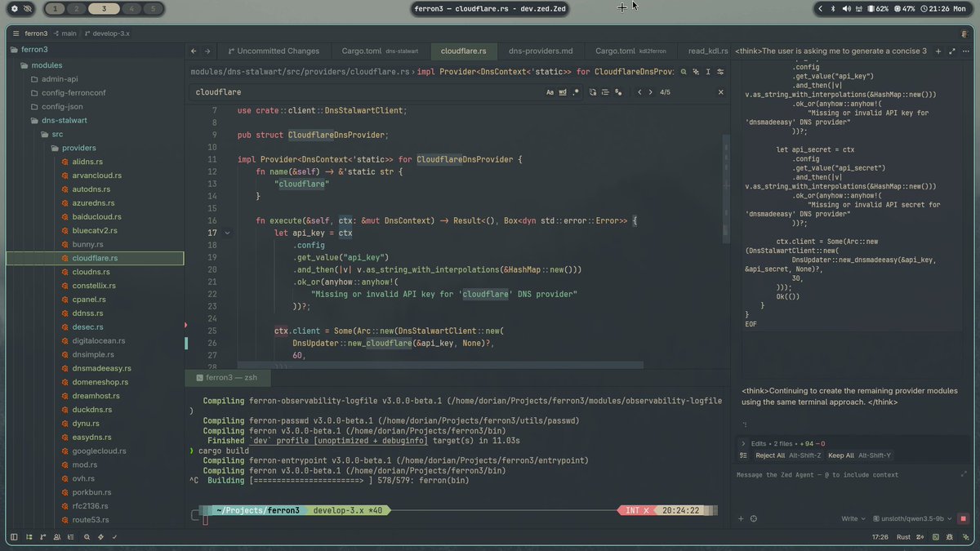
Task: Click cursor position 17:26 in status bar
Action: tap(880, 536)
